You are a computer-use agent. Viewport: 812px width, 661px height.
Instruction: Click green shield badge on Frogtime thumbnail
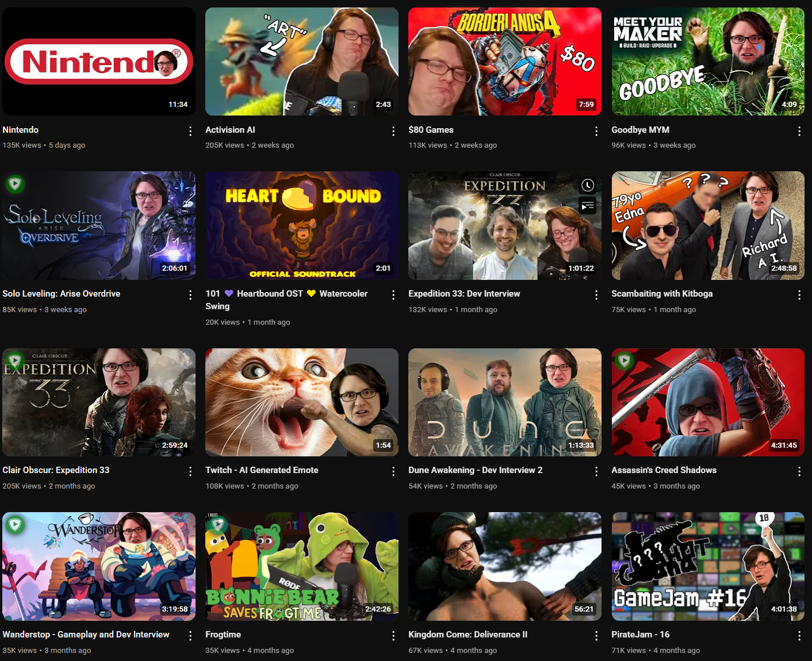218,524
